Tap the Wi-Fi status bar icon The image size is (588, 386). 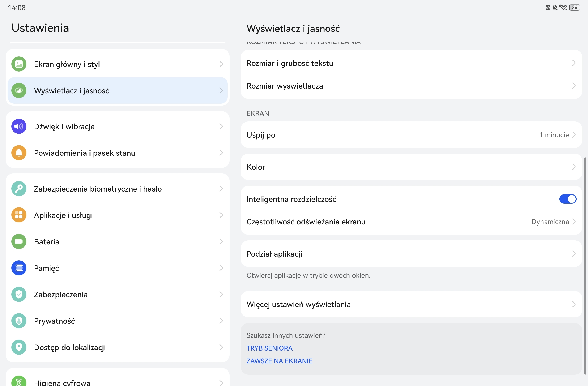[564, 7]
